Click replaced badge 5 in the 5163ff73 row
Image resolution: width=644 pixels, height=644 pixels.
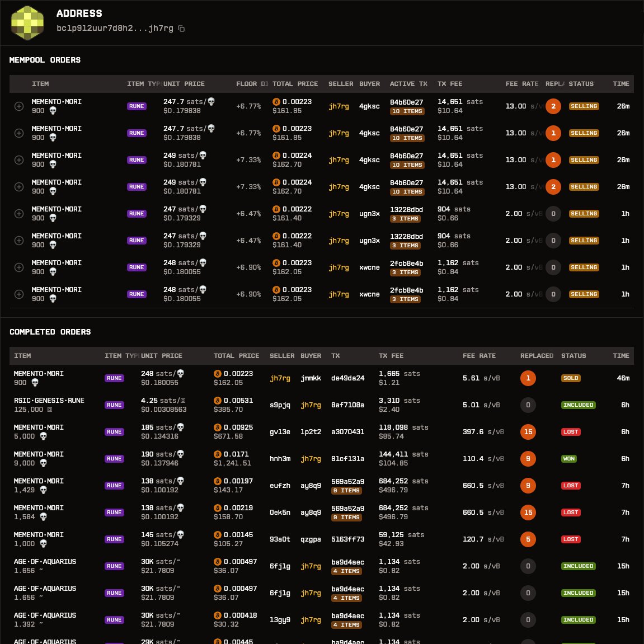pyautogui.click(x=528, y=539)
